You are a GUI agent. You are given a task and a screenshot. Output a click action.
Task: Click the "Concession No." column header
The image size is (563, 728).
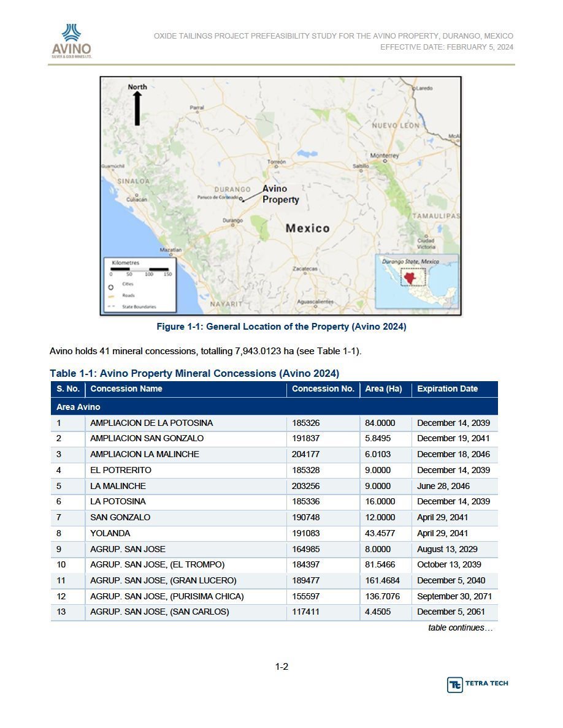click(x=323, y=389)
